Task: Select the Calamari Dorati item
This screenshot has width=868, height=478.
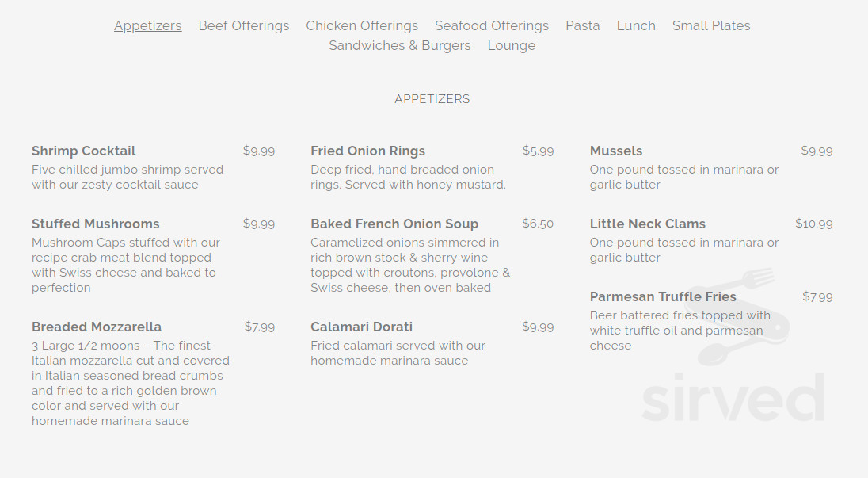Action: pos(362,327)
